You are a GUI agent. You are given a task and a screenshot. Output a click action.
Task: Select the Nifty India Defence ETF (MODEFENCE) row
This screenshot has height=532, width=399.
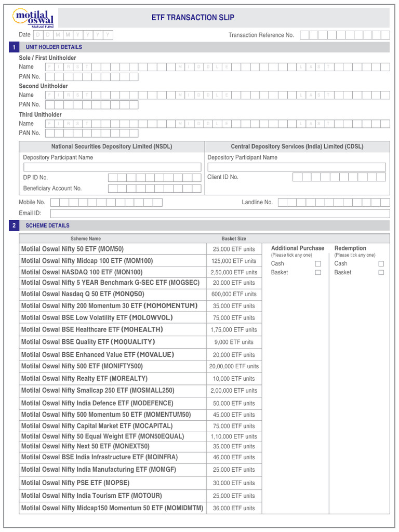[x=140, y=403]
